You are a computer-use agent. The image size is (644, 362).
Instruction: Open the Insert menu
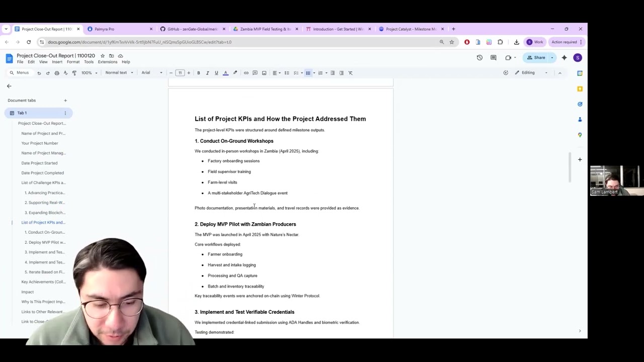pyautogui.click(x=57, y=62)
